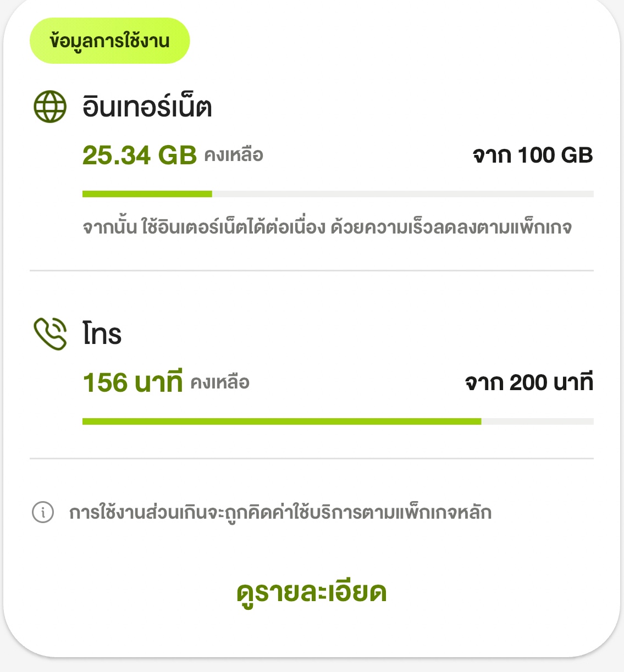Tap the info circle icon
624x672 pixels.
pyautogui.click(x=43, y=512)
